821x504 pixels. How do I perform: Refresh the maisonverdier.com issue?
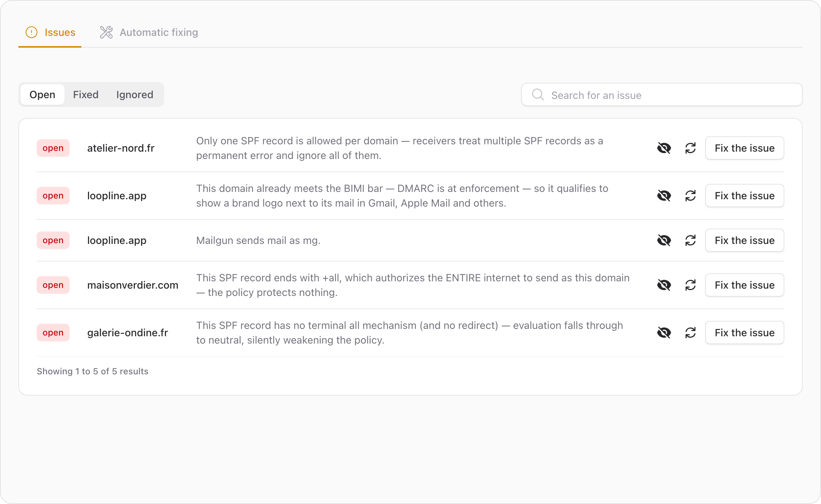[691, 285]
